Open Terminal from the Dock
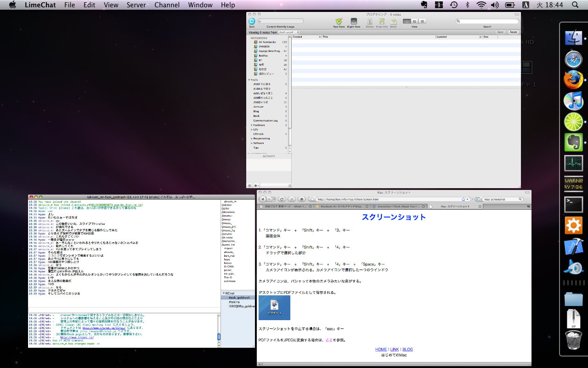588x368 pixels. click(x=573, y=205)
